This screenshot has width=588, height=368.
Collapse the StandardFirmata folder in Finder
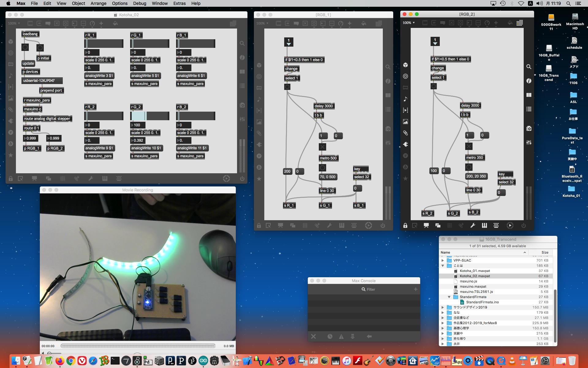(x=449, y=297)
